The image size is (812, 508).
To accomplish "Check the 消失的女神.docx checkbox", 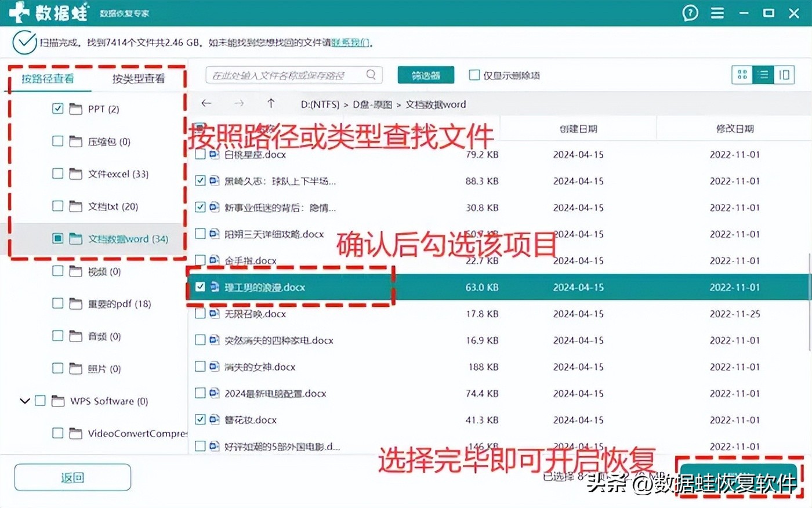I will (x=200, y=367).
